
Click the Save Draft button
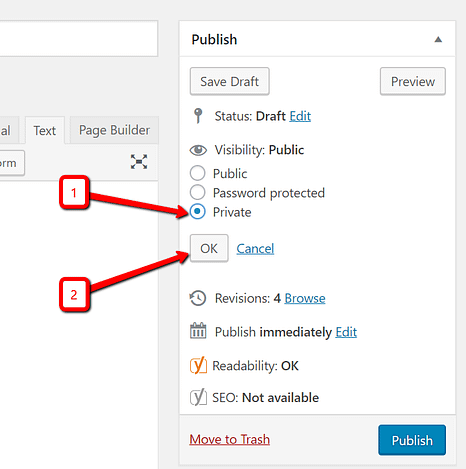tap(230, 81)
